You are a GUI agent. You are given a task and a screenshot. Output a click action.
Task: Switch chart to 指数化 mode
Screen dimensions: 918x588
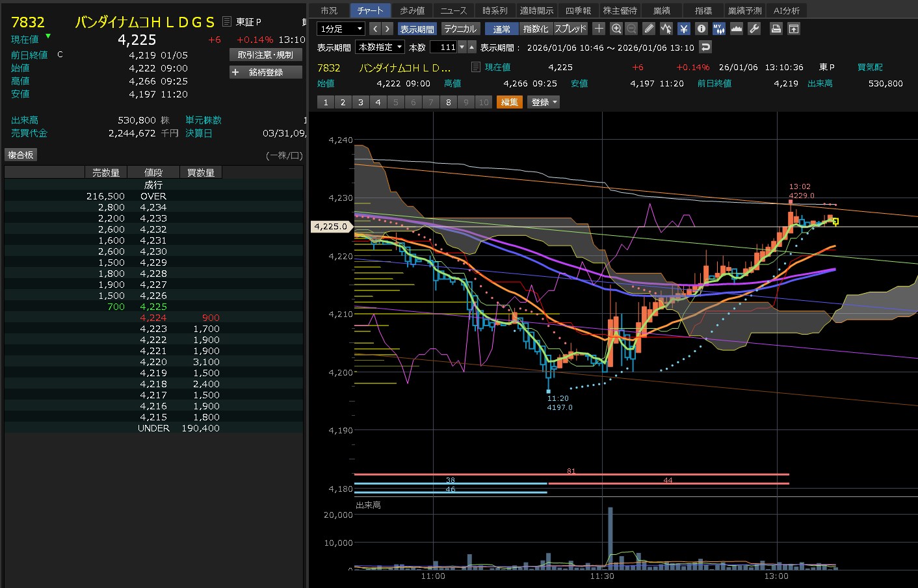[536, 29]
